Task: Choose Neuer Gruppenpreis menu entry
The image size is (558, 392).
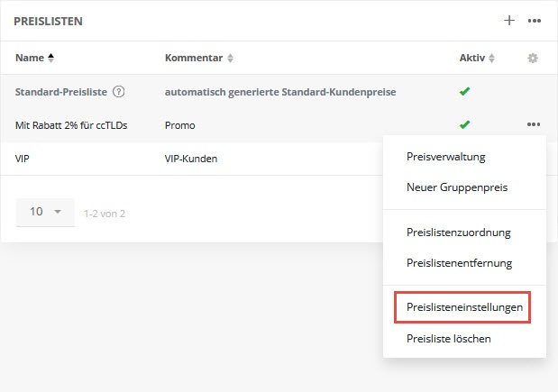Action: (457, 187)
